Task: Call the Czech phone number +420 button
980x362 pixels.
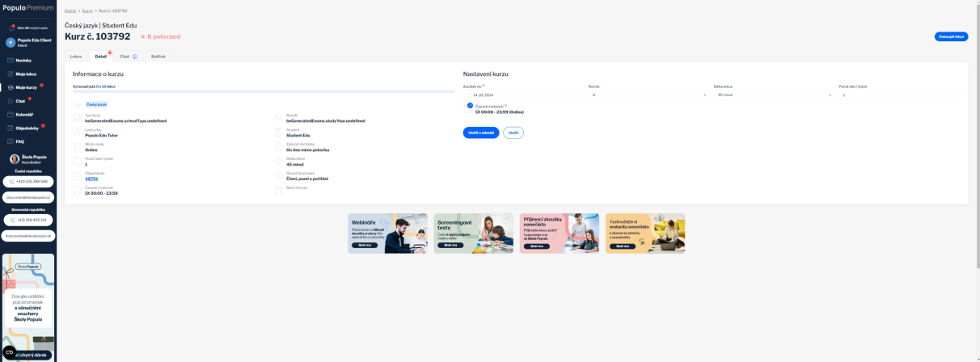Action: click(x=28, y=181)
